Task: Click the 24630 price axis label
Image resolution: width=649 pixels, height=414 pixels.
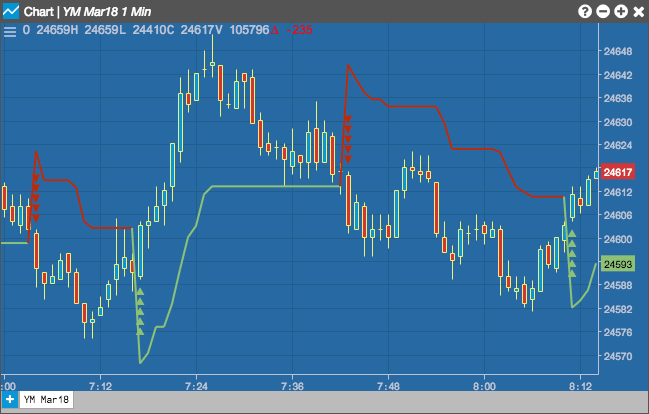Action: [x=618, y=122]
